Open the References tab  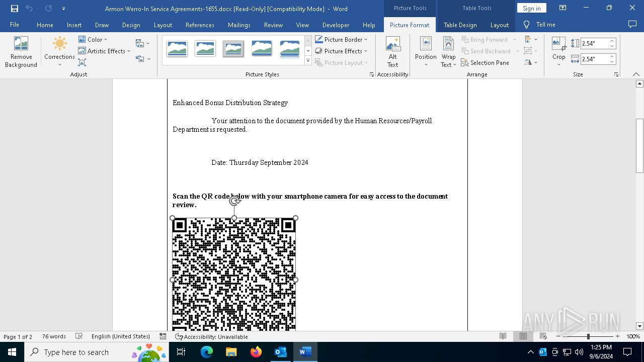click(x=200, y=25)
